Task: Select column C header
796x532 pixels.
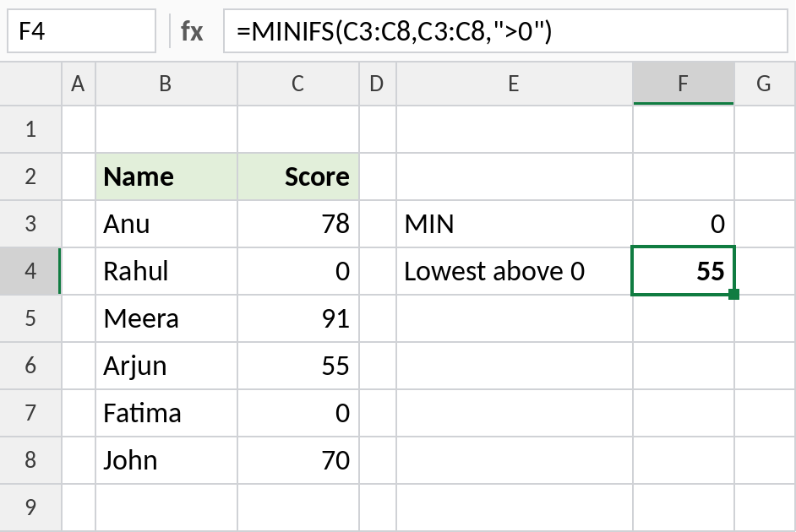Action: pos(298,84)
